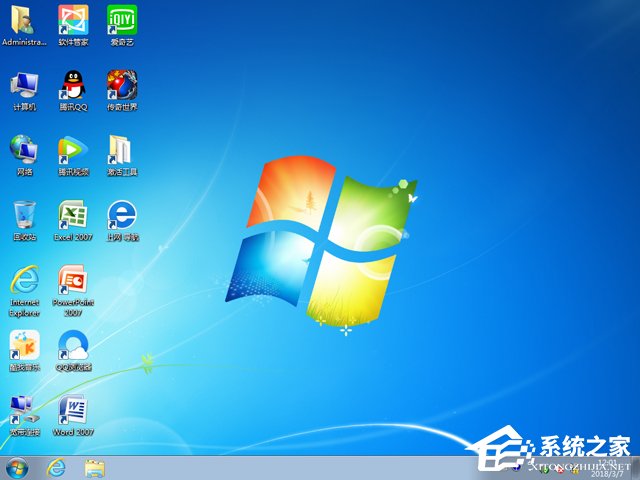Open 酷我音乐 music player shortcut
This screenshot has width=640, height=480.
(x=24, y=346)
